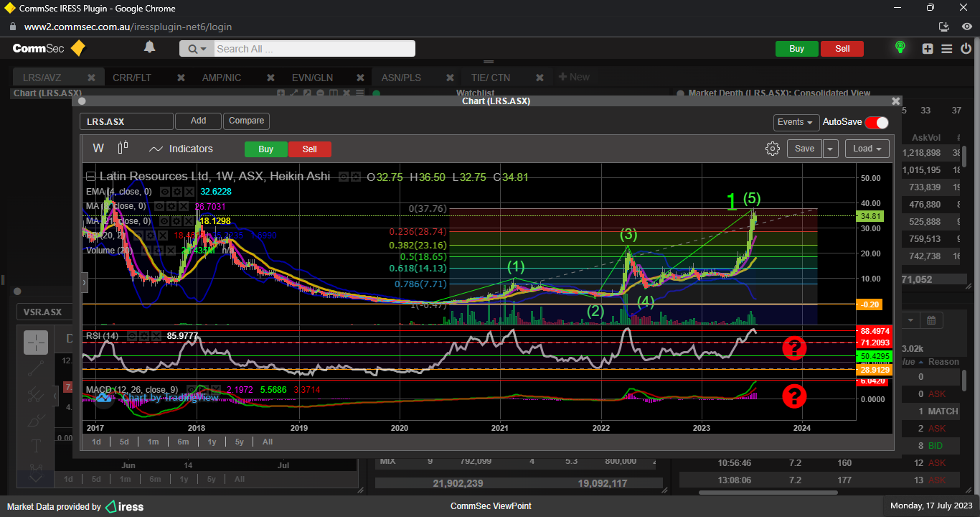The height and width of the screenshot is (517, 980).
Task: Collapse indicator legend beside Latin Resources title
Action: point(90,177)
